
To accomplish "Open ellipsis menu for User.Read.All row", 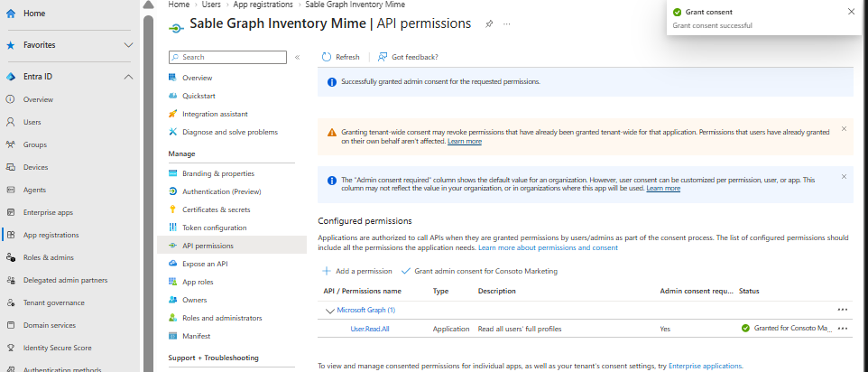I will pyautogui.click(x=843, y=329).
